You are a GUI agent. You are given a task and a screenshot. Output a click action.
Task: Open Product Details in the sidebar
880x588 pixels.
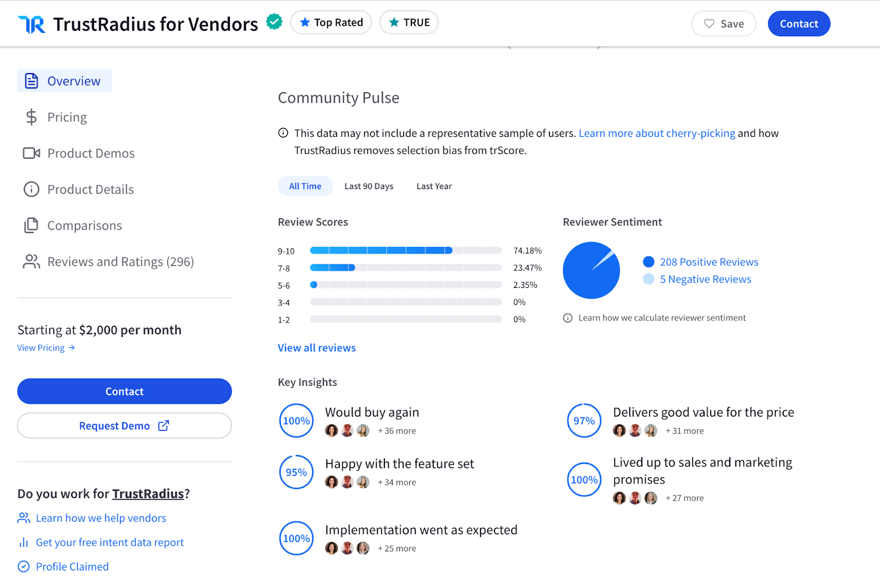(79, 190)
